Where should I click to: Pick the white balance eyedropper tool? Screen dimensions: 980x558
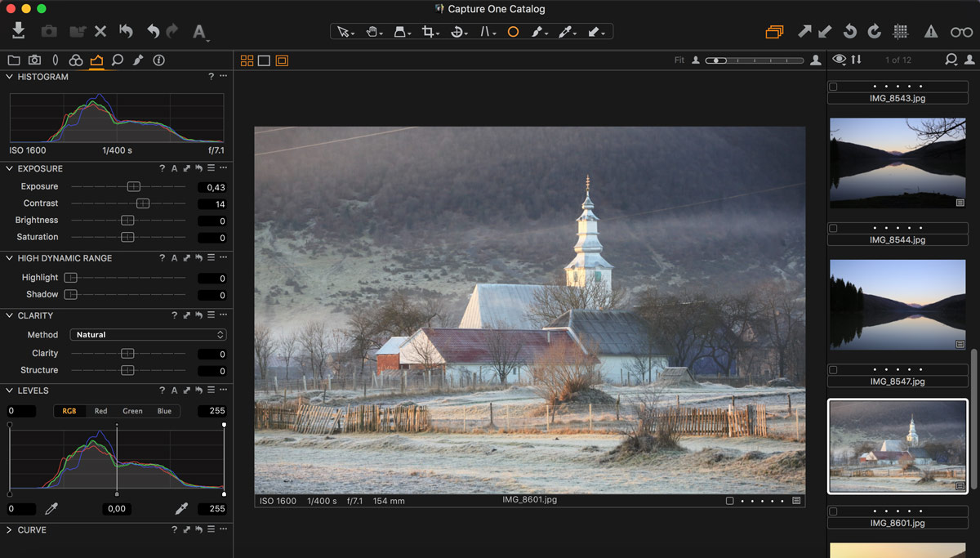point(565,32)
